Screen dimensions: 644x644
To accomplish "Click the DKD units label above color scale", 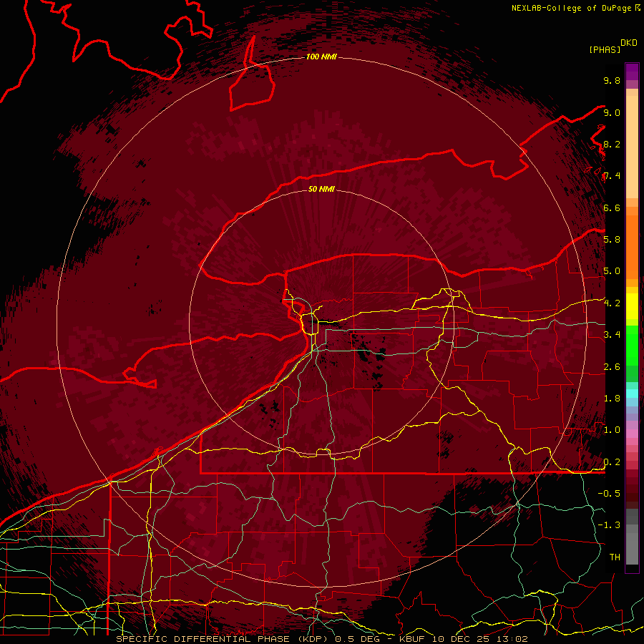I will point(628,43).
